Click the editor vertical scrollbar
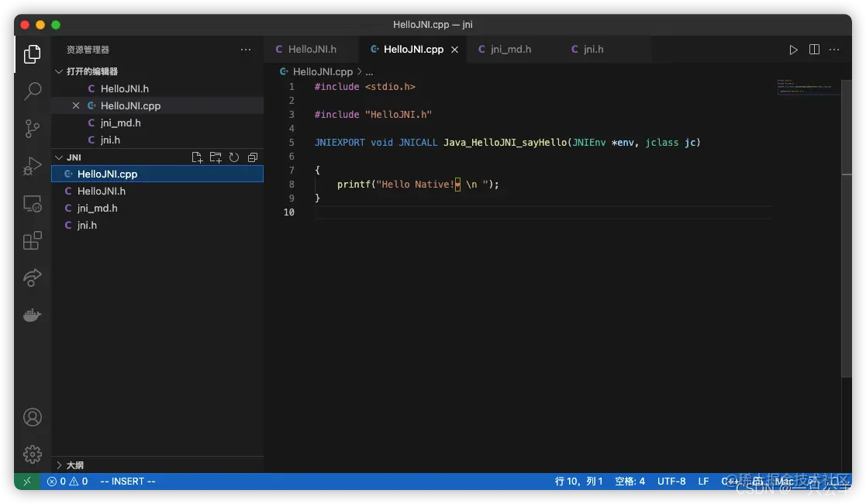This screenshot has height=504, width=866. pos(846,230)
